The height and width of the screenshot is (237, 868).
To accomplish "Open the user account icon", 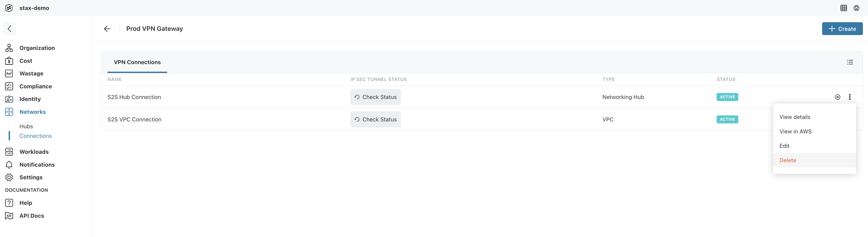I will pyautogui.click(x=856, y=8).
